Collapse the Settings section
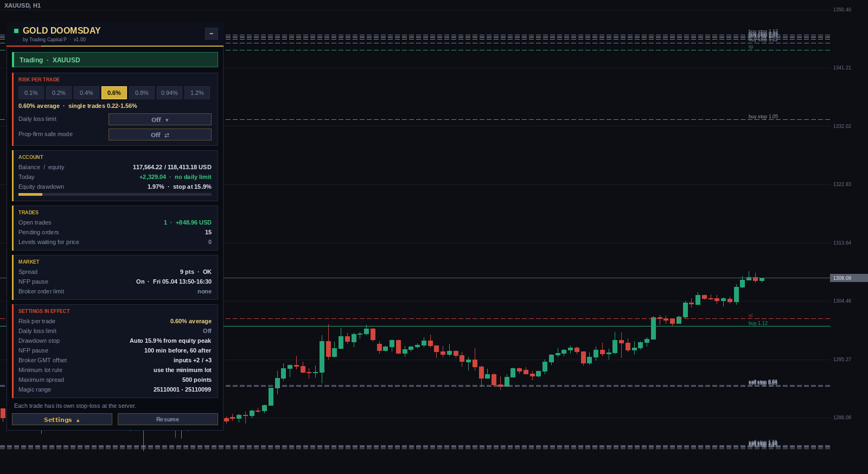The width and height of the screenshot is (868, 474). [x=62, y=419]
